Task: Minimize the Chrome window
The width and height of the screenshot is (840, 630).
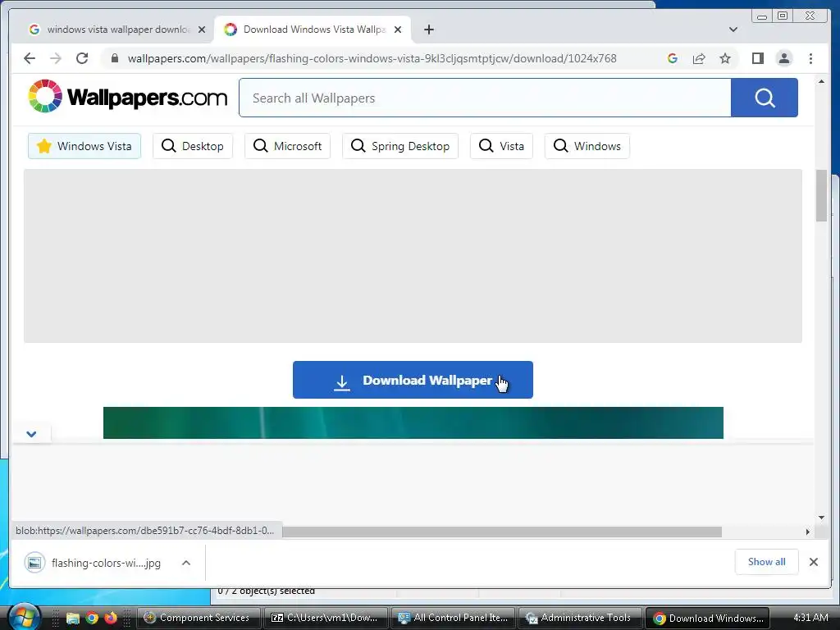Action: [x=762, y=16]
